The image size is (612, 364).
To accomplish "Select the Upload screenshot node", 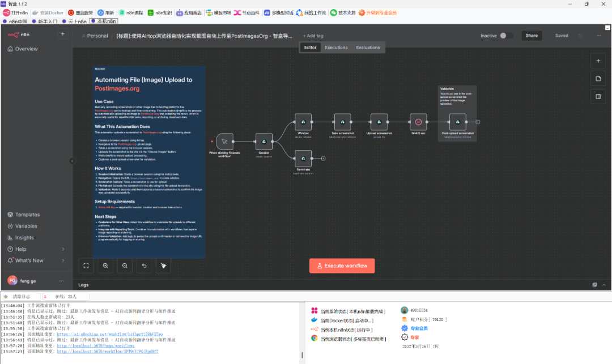I will (379, 122).
